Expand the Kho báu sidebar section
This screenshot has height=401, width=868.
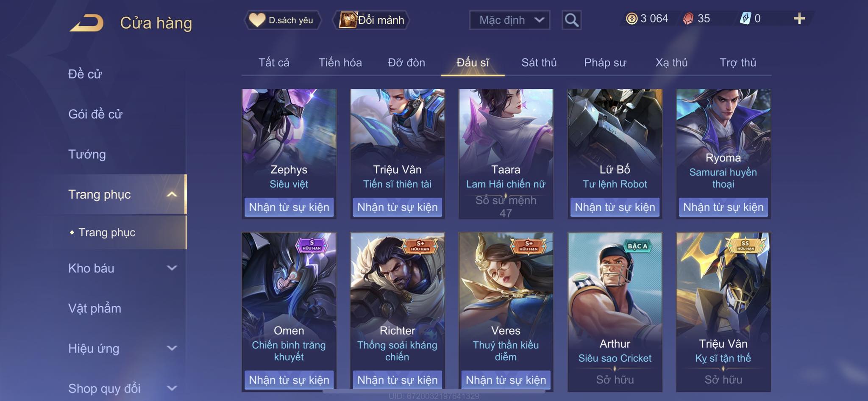tap(172, 268)
